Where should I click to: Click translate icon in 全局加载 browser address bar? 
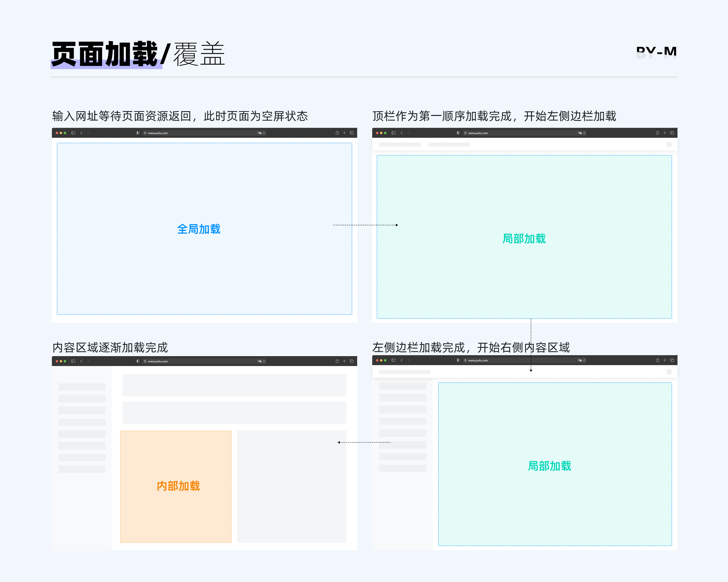259,133
